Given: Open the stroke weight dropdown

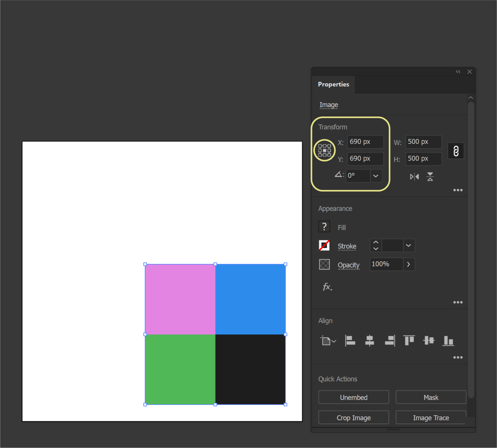Looking at the screenshot, I should pos(409,246).
